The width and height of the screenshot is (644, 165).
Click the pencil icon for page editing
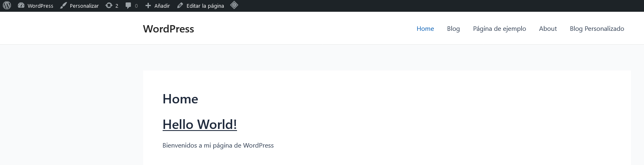click(x=180, y=6)
